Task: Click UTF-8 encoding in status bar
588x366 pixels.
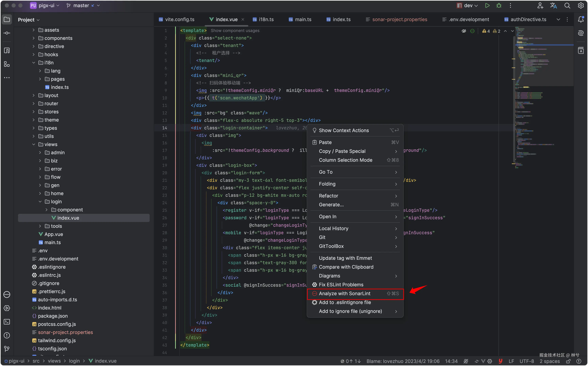Action: pyautogui.click(x=527, y=361)
